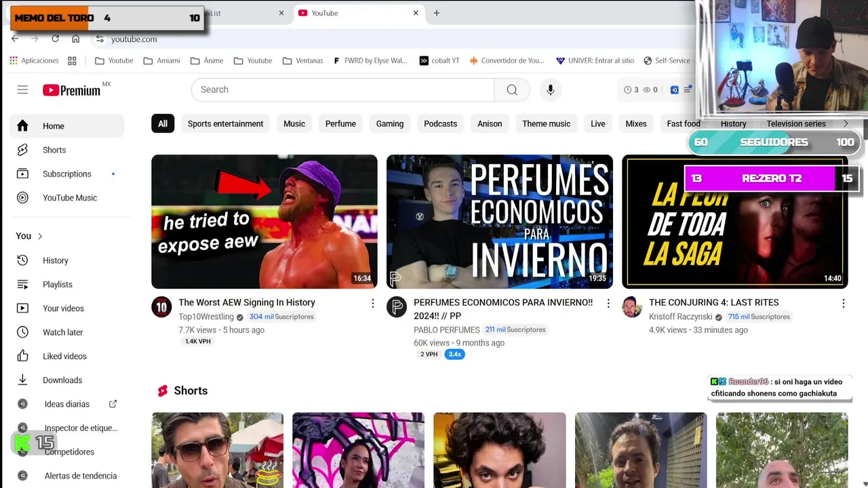The image size is (868, 488).
Task: Click the search magnifier button
Action: point(512,89)
